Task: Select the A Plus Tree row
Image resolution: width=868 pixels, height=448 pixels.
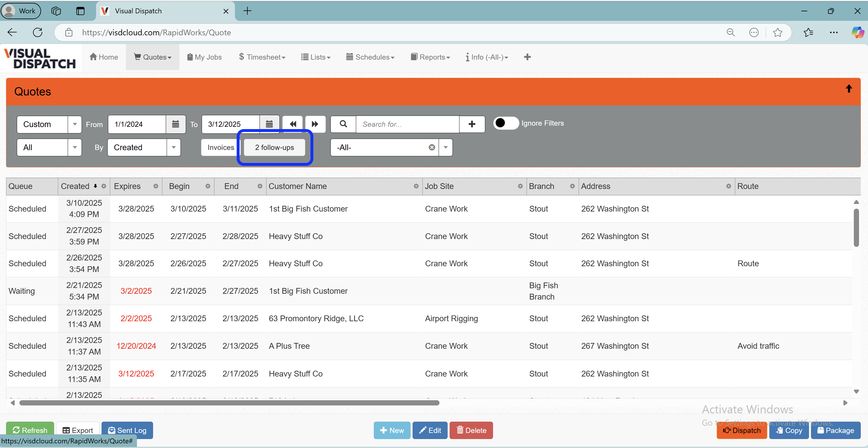Action: coord(429,346)
